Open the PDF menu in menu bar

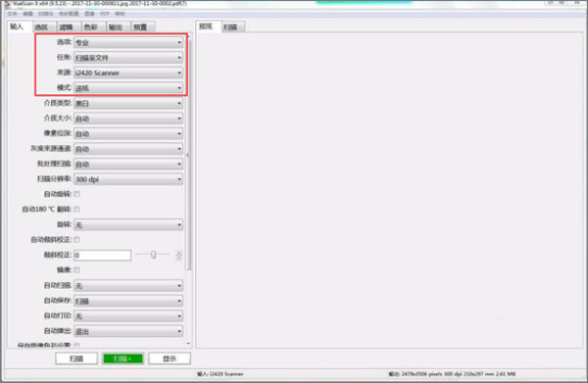(105, 14)
